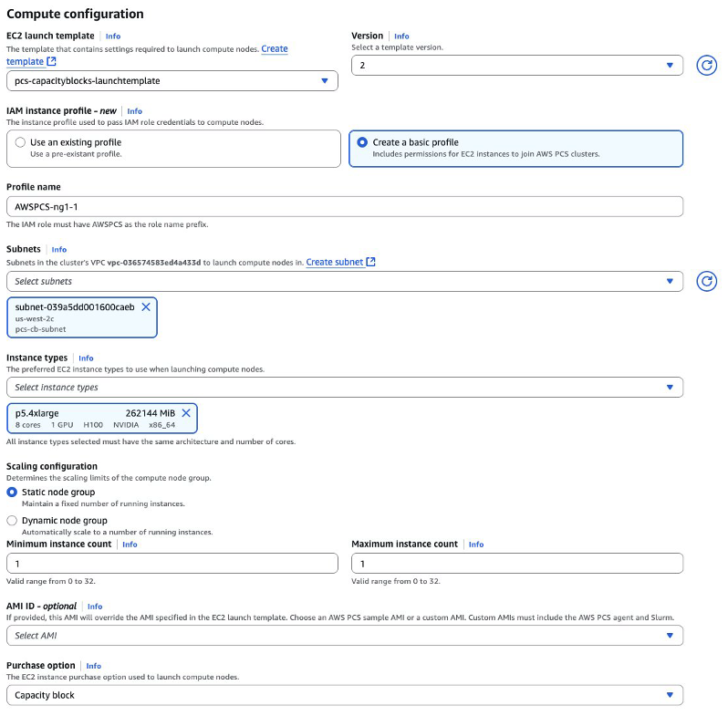Remove subnet-039a5dd001600caeb chip

(146, 307)
